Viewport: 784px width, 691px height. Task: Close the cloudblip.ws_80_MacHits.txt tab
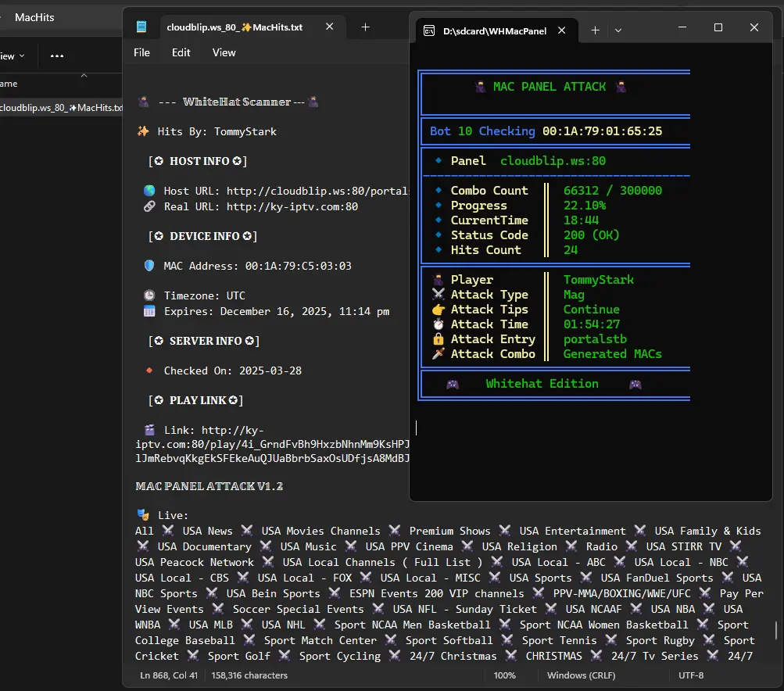coord(330,27)
